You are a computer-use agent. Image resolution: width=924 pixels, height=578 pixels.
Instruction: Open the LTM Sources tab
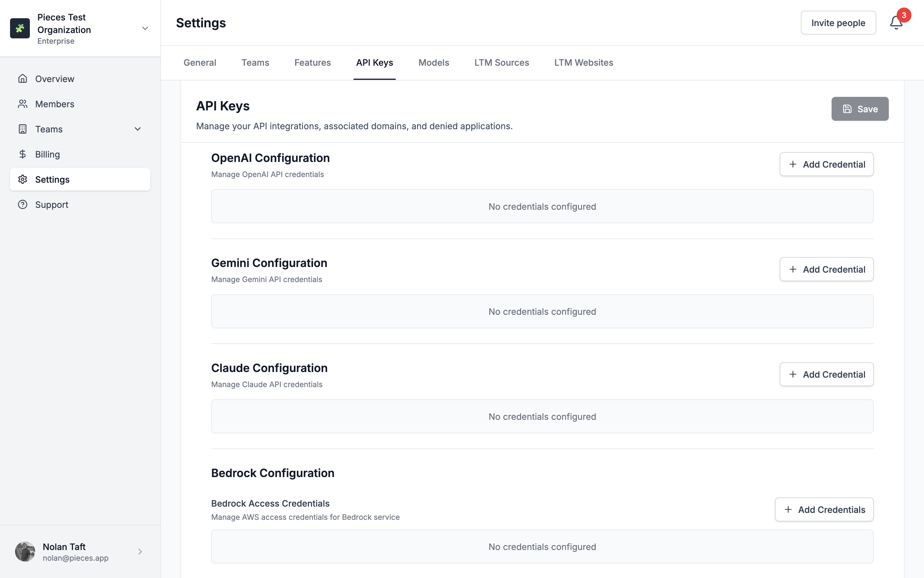501,63
